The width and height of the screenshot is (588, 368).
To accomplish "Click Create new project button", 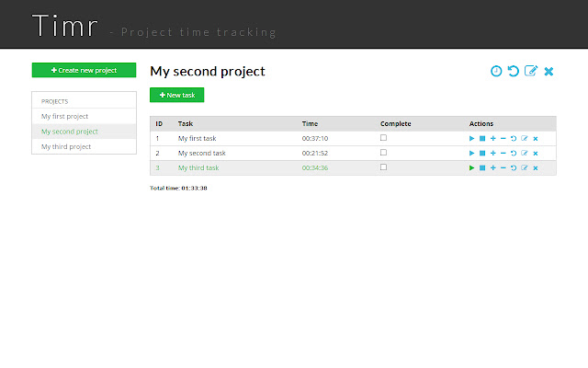I will pyautogui.click(x=84, y=70).
